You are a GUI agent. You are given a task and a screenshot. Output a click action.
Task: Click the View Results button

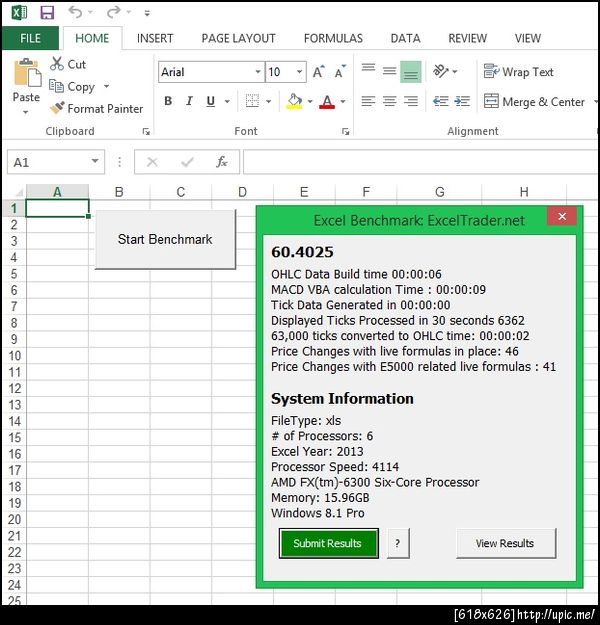point(506,543)
